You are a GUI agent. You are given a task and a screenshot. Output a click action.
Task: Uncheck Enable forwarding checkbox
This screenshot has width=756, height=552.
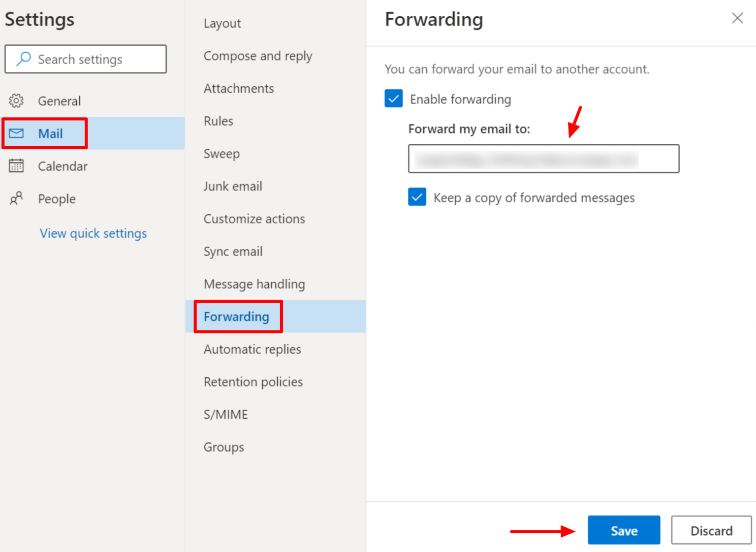(x=393, y=98)
